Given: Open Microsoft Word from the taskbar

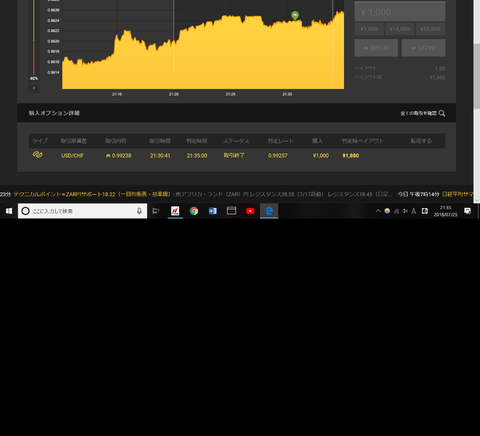Looking at the screenshot, I should click(213, 211).
